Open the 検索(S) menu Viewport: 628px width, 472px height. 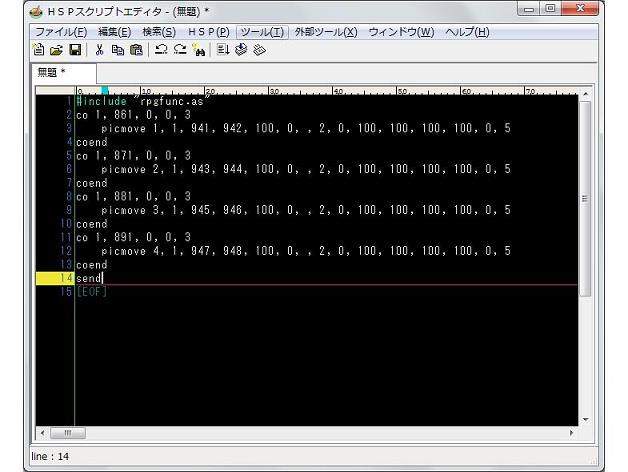click(x=159, y=32)
